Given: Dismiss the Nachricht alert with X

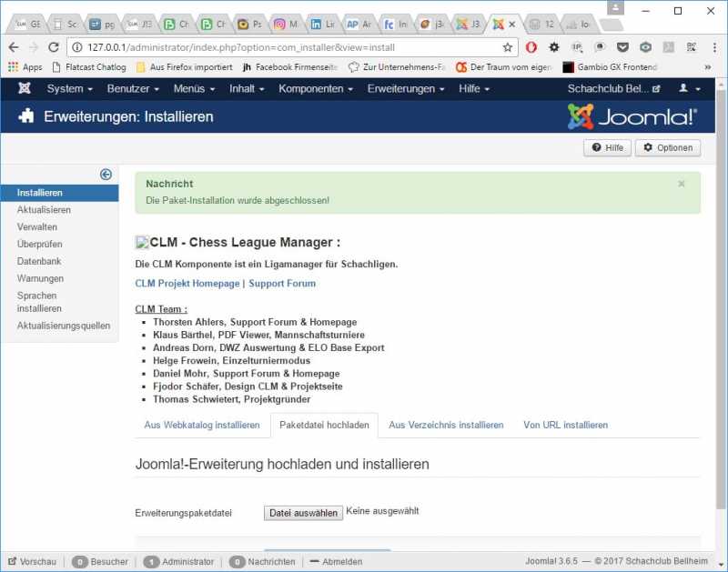Looking at the screenshot, I should click(x=682, y=184).
